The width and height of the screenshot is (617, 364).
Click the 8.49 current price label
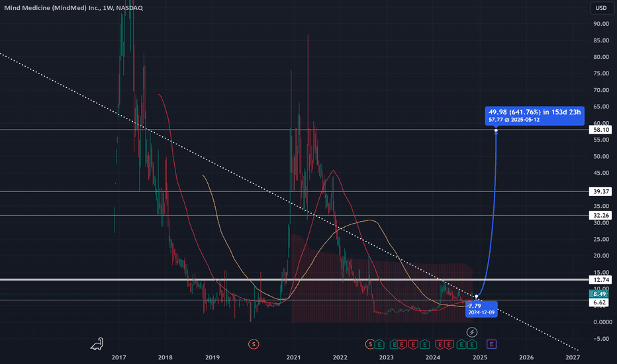(x=599, y=294)
